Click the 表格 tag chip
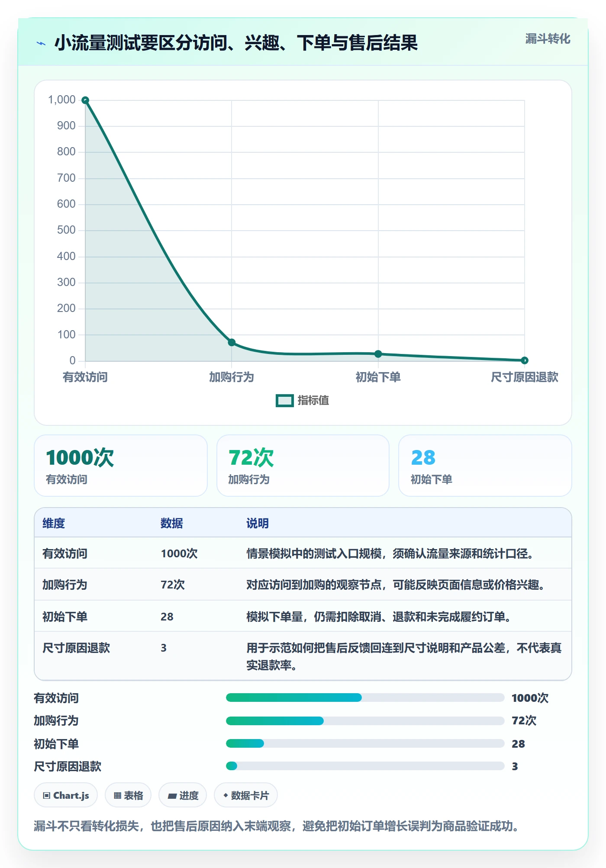606x868 pixels. coord(128,795)
